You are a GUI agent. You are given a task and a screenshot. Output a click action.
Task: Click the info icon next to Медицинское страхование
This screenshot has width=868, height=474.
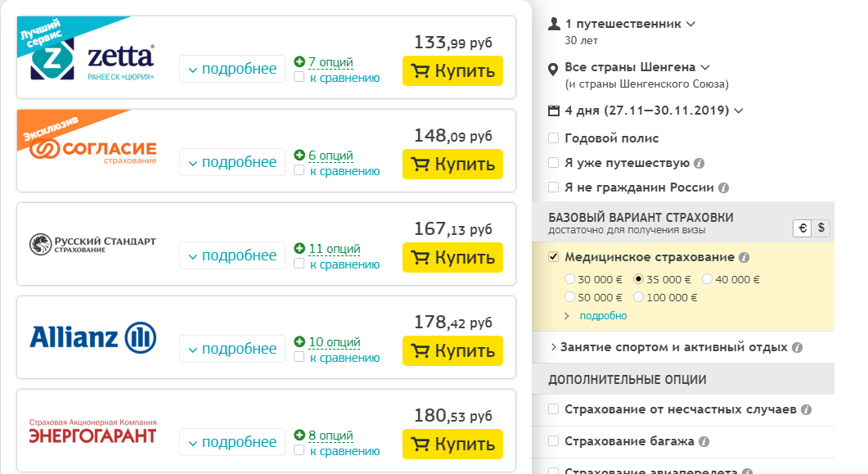pyautogui.click(x=744, y=257)
